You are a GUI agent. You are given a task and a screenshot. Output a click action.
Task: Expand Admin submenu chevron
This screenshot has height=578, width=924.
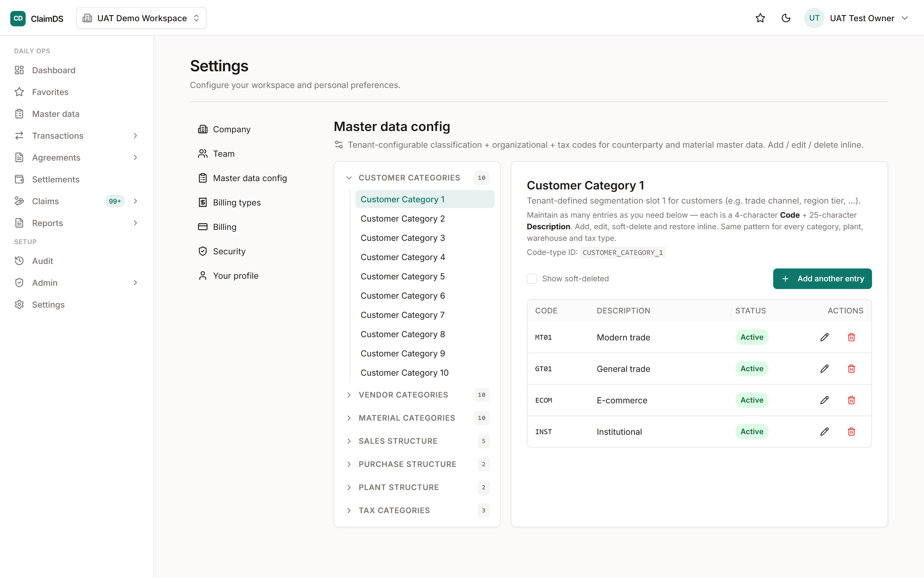coord(135,283)
